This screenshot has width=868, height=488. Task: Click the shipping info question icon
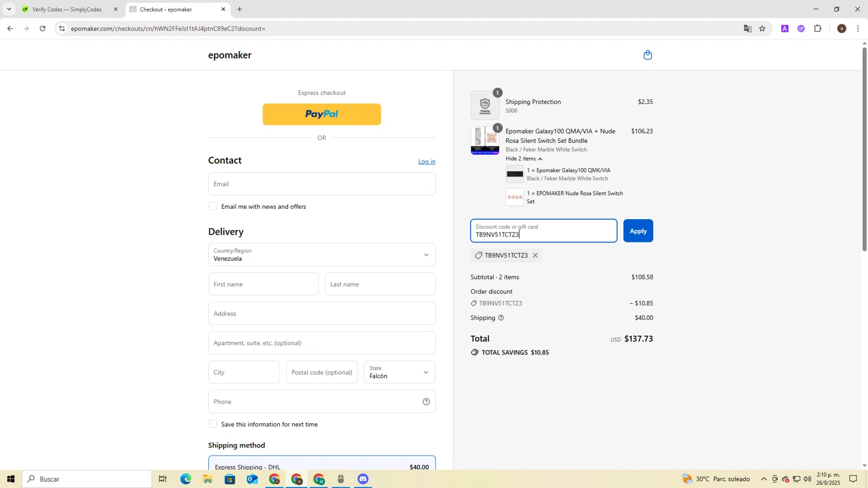pos(501,318)
